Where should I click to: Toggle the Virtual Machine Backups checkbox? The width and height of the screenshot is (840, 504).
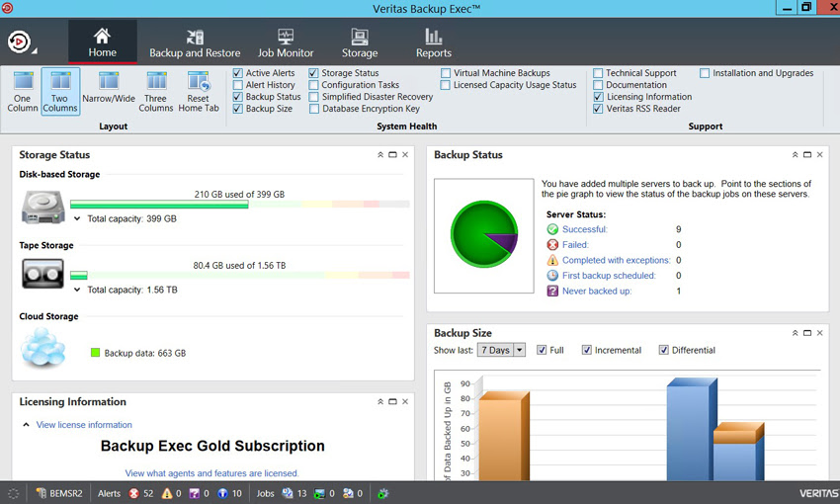pos(447,73)
